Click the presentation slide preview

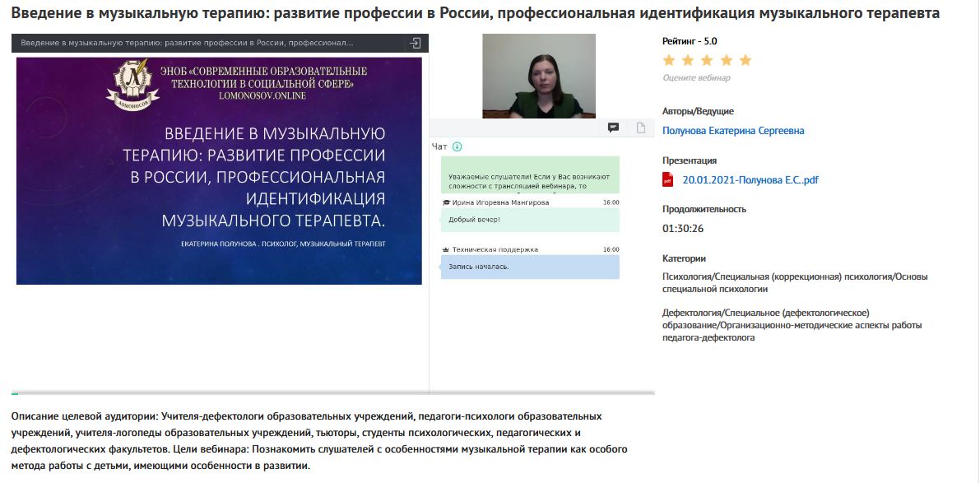[x=219, y=170]
